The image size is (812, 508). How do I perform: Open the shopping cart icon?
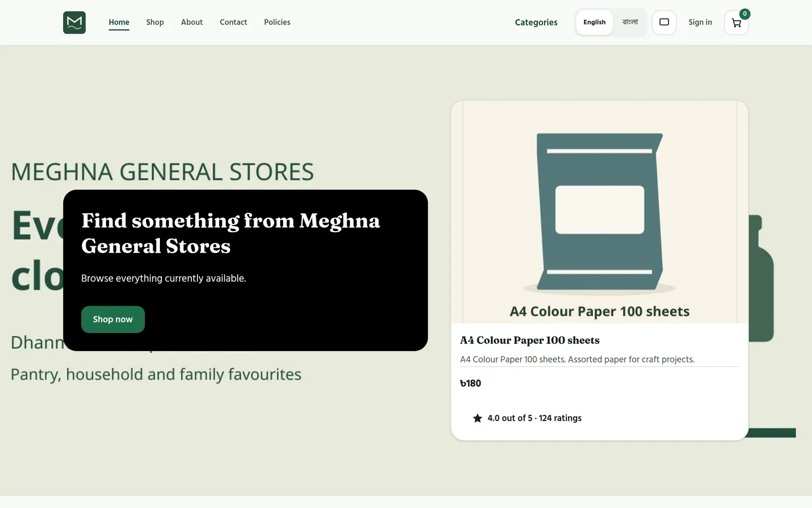tap(736, 22)
